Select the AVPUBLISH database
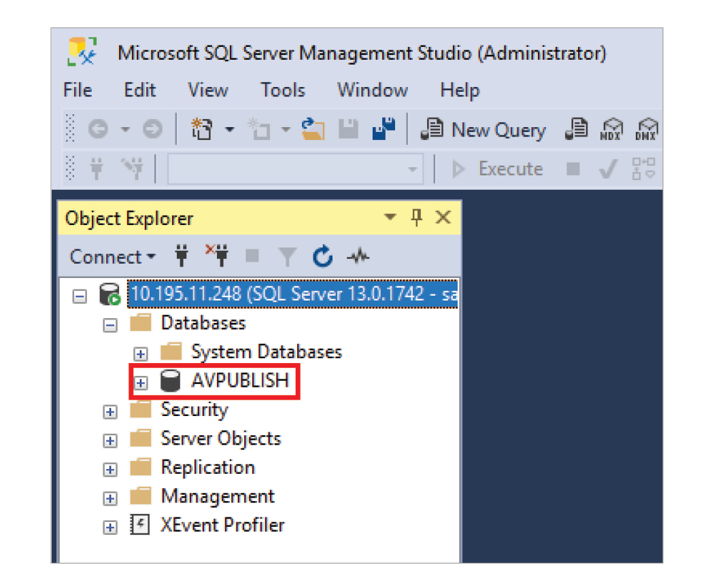 (x=240, y=381)
